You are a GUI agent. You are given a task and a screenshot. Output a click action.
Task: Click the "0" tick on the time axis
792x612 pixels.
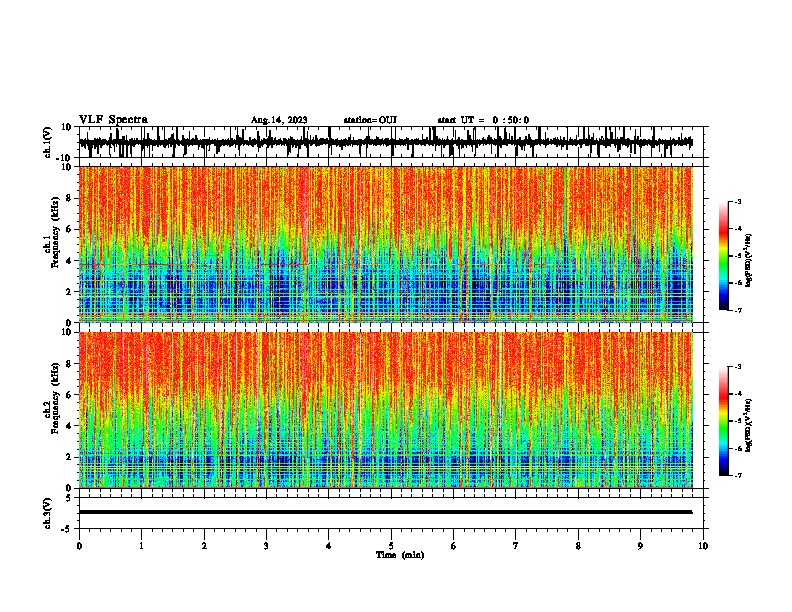click(x=79, y=546)
